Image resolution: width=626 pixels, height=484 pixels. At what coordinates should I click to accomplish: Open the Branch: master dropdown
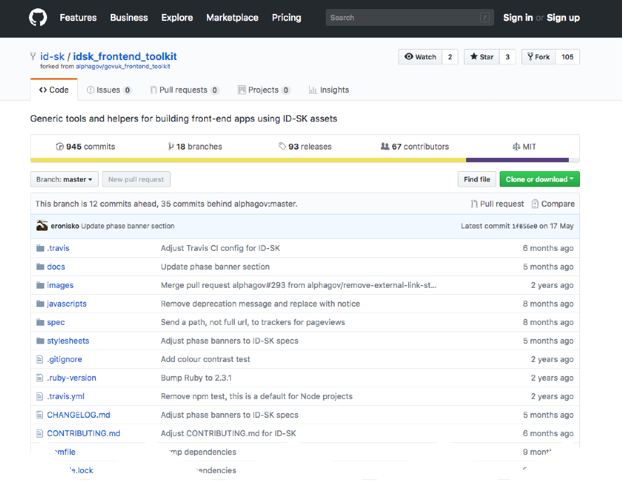(65, 179)
